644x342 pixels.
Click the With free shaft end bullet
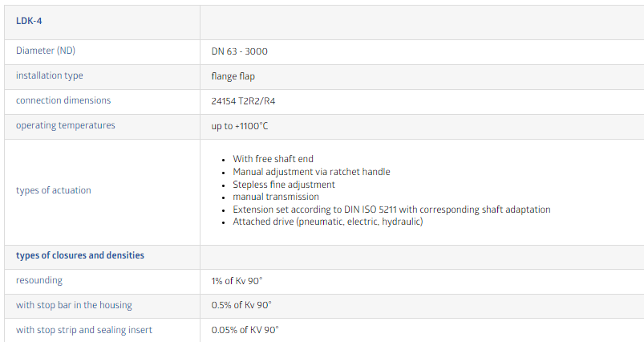[273, 159]
